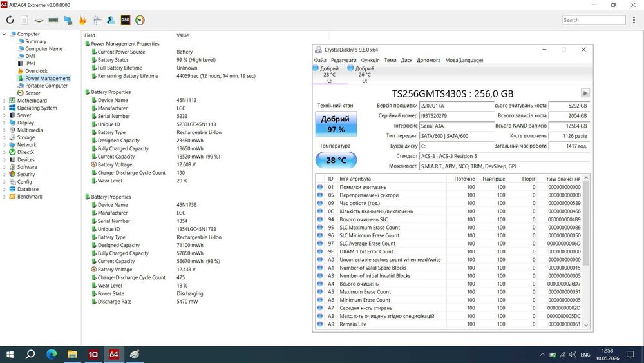Expand the Software tree node

[4, 168]
